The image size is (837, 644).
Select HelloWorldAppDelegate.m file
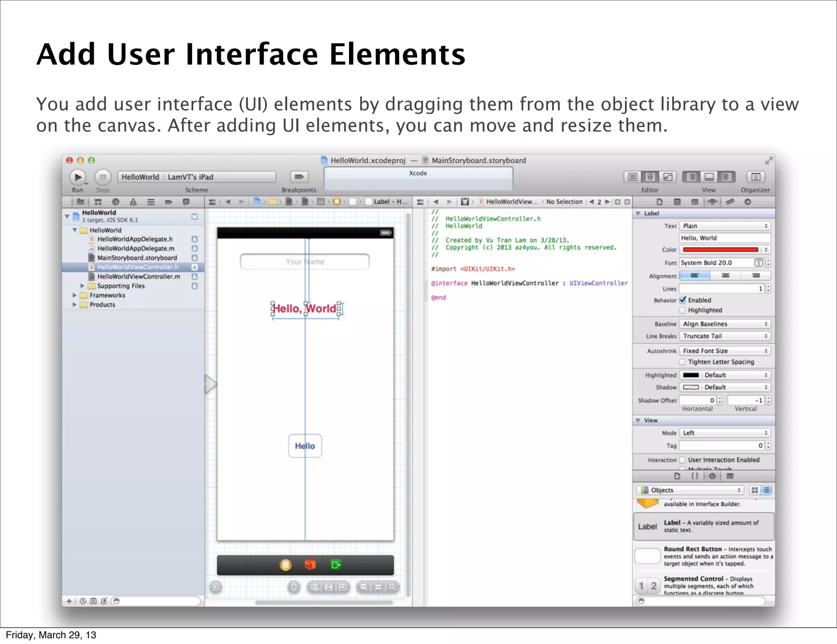(x=136, y=248)
